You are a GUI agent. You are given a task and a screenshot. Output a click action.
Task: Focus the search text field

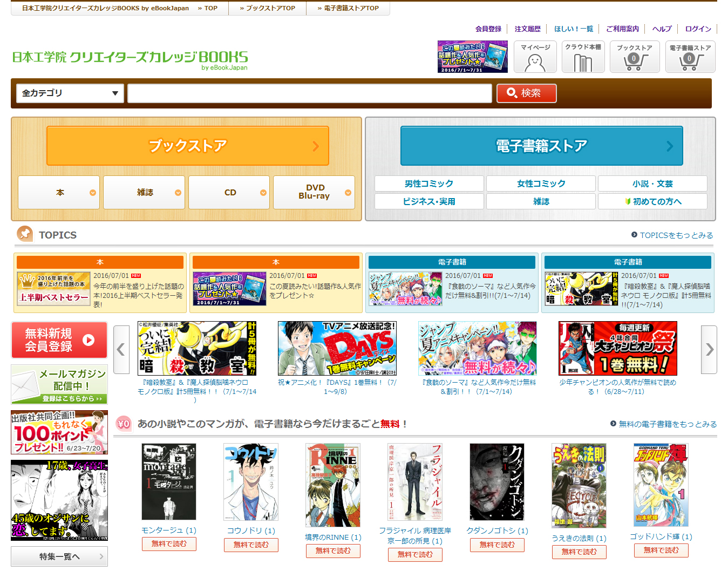[310, 93]
